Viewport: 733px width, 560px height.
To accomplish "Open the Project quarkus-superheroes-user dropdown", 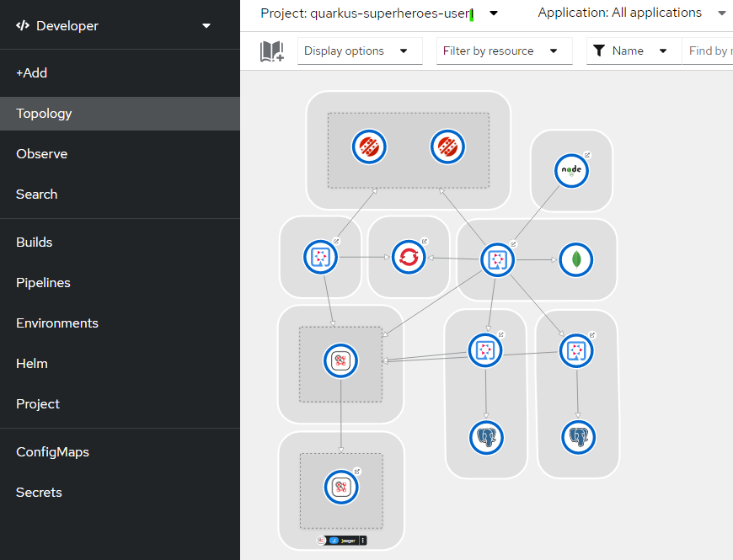I will (x=378, y=13).
